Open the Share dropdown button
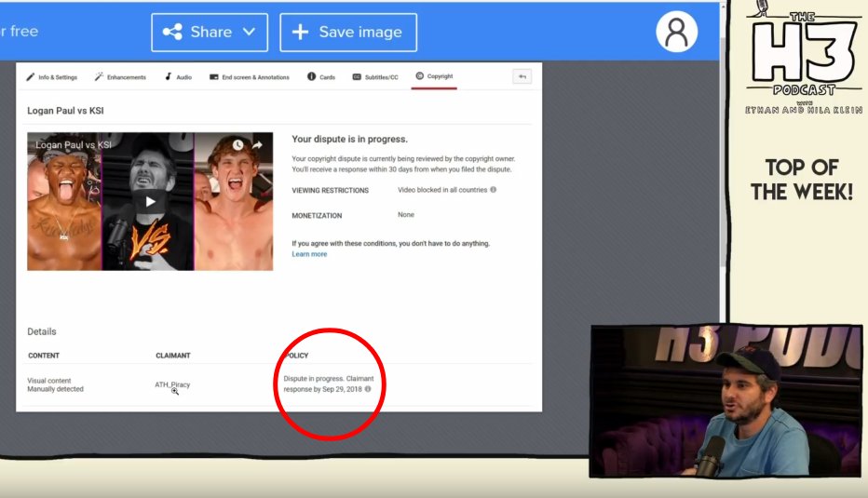Screen dimensions: 868x498 pos(210,32)
